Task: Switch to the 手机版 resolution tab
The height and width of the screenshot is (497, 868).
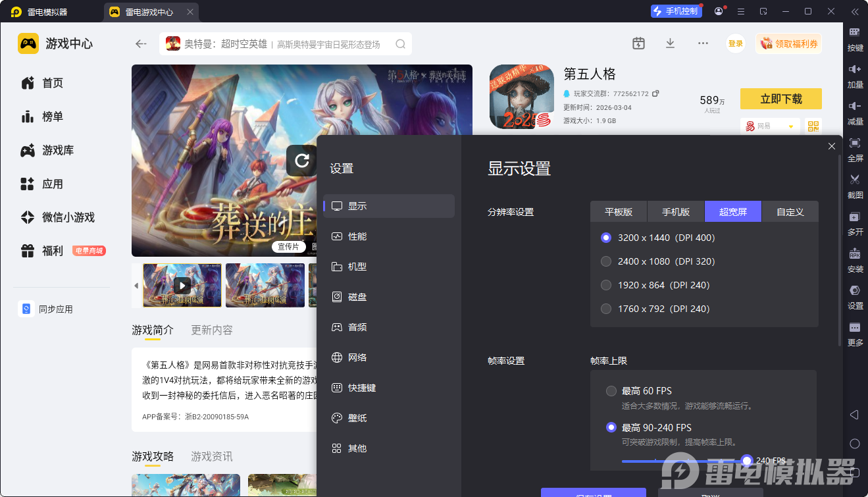Action: tap(676, 212)
